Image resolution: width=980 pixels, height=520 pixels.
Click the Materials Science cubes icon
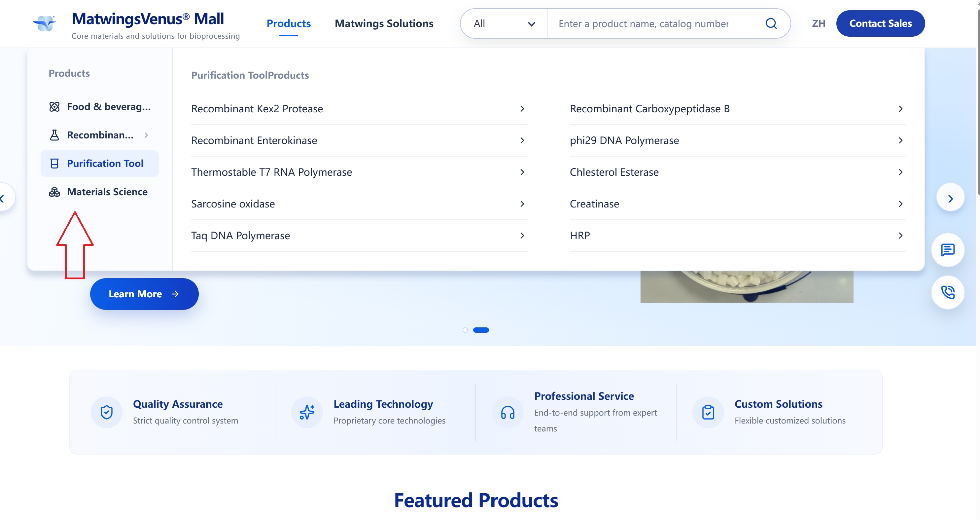click(x=54, y=192)
